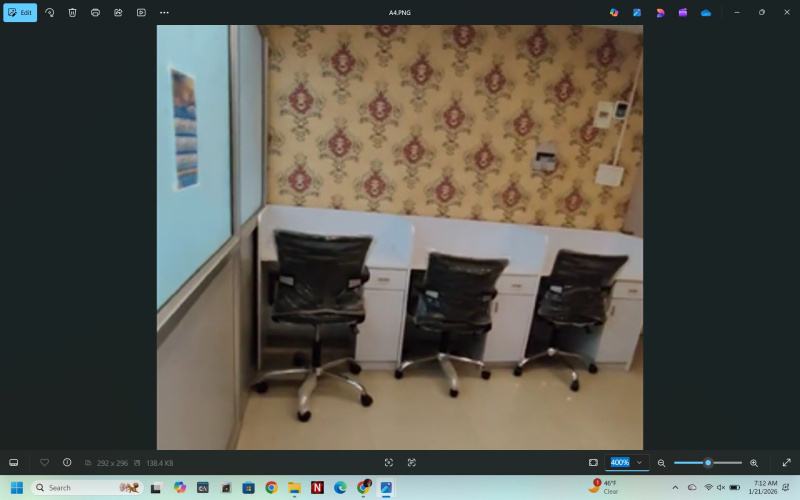Print the image using the printer icon
Screen dimensions: 800x500
coord(95,12)
